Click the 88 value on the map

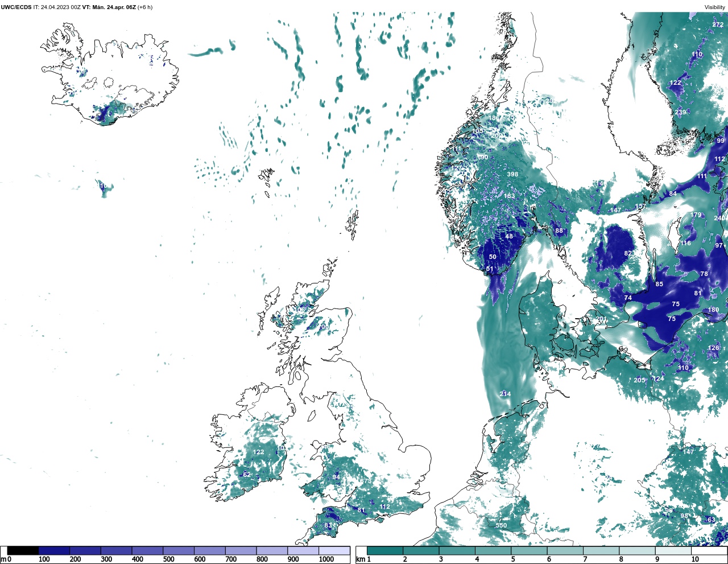pyautogui.click(x=559, y=230)
